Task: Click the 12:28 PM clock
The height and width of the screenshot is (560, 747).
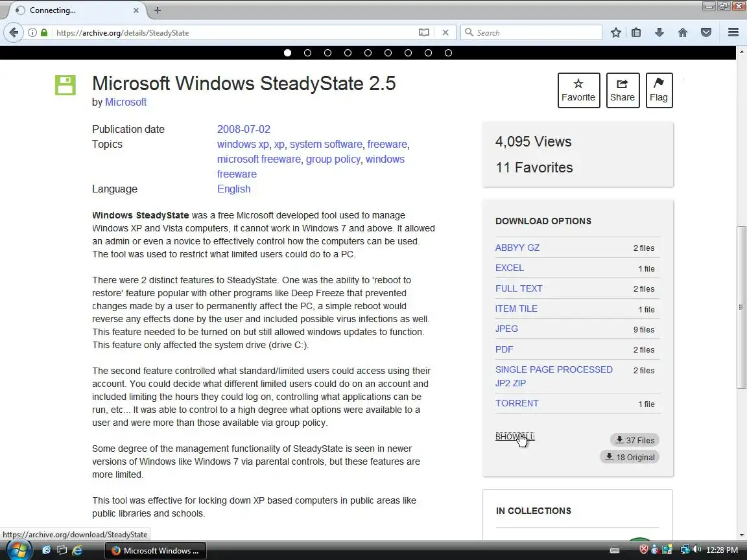Action: [722, 550]
